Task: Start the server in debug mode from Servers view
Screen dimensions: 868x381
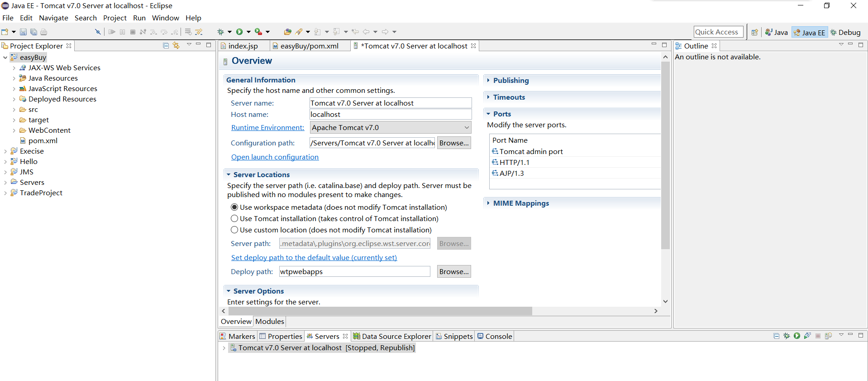Action: pyautogui.click(x=787, y=336)
